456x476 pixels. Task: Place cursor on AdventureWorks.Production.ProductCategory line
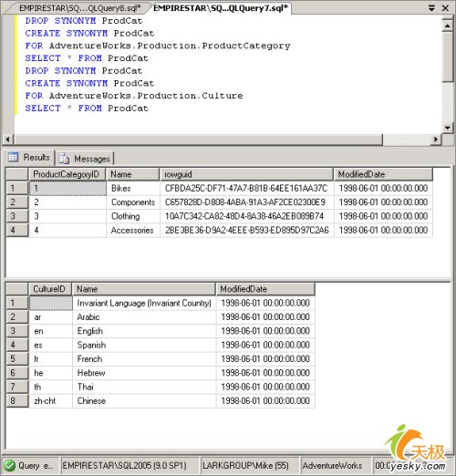point(158,46)
